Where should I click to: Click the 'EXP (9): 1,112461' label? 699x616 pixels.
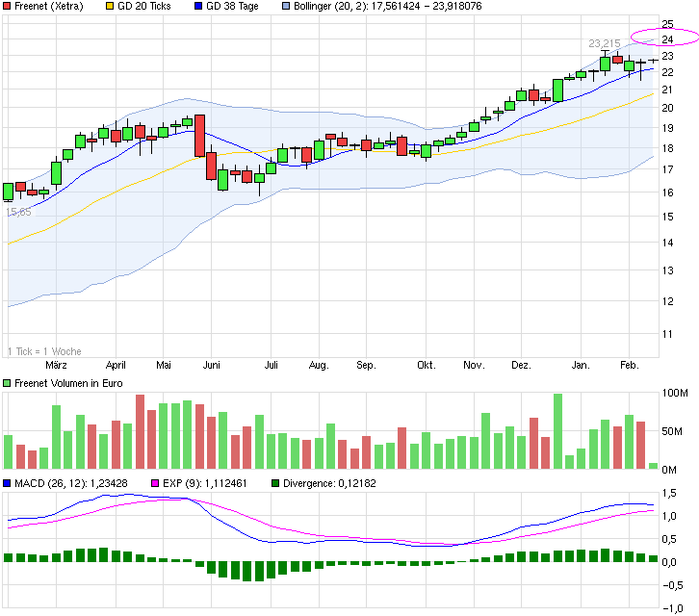coord(205,483)
